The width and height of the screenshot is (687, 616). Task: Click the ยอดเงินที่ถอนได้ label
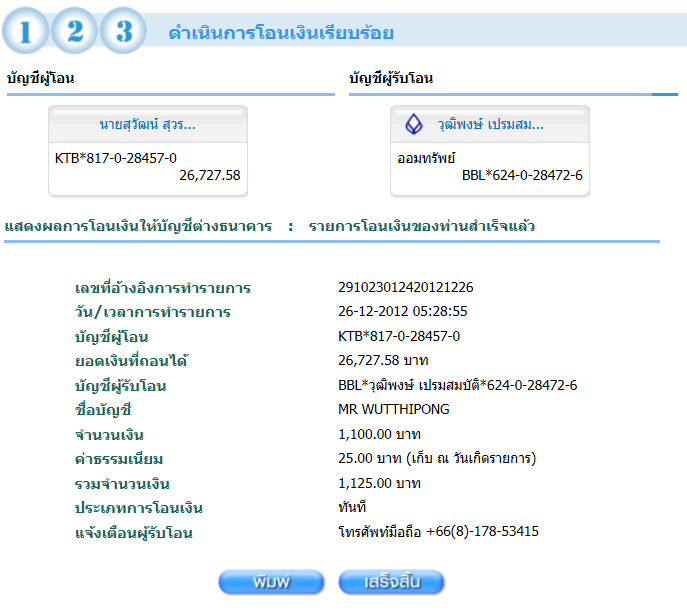[x=131, y=361]
